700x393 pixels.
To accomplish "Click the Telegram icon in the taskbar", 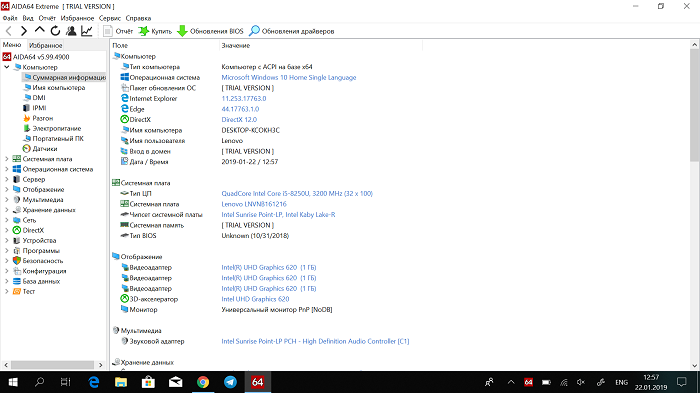I will click(x=230, y=382).
